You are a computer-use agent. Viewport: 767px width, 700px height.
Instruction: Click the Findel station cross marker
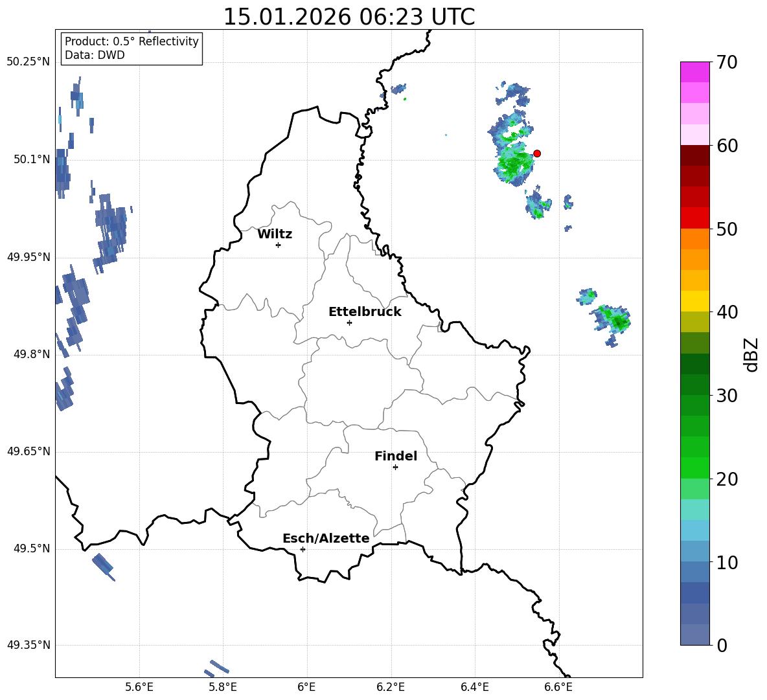tap(395, 468)
